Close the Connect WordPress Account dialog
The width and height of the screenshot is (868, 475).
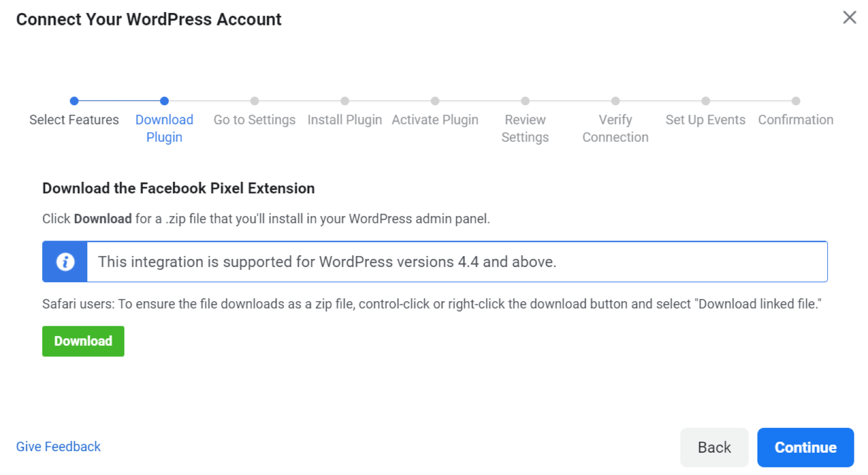pos(850,17)
